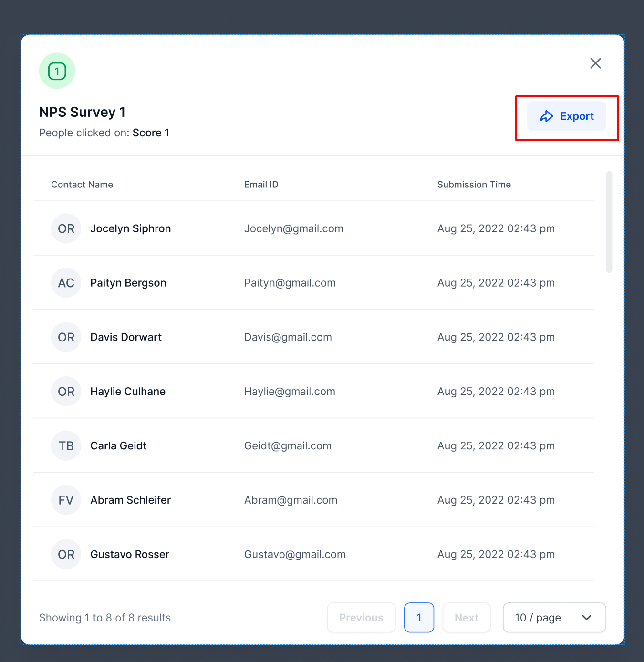
Task: Click the vertical scrollbar of the contact table
Action: (609, 222)
